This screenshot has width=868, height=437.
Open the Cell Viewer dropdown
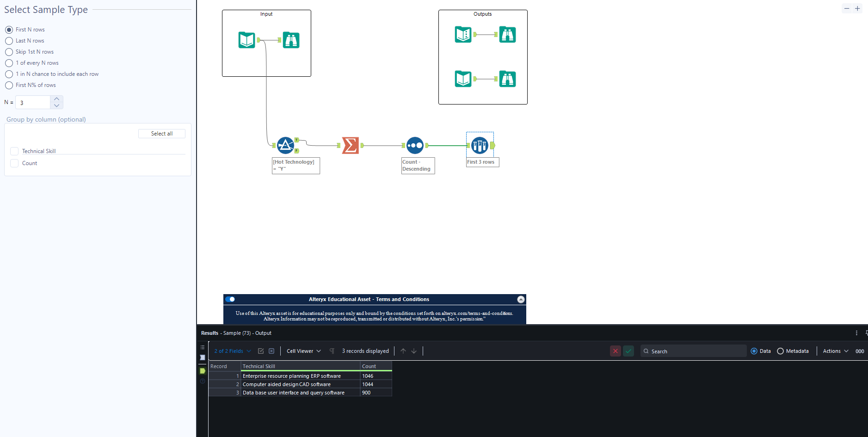(304, 351)
